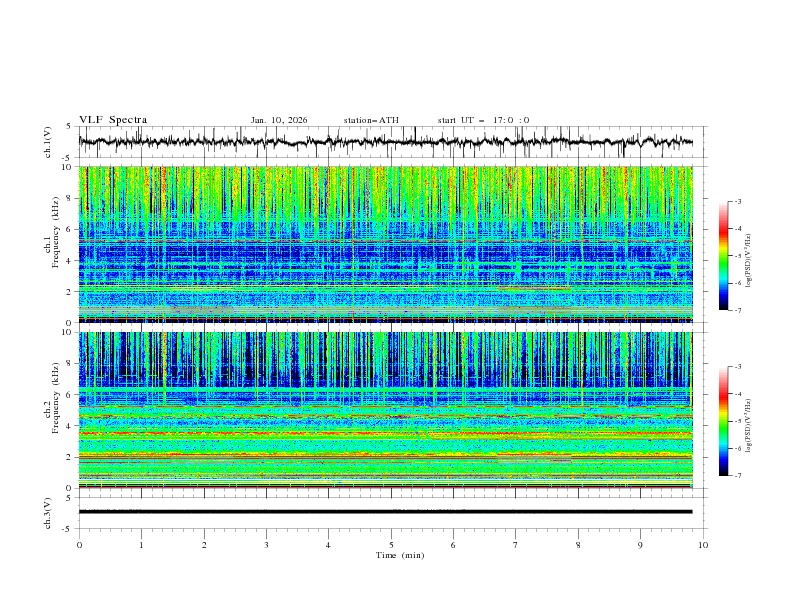
Task: Click the ch.1 PSD color bar
Action: click(x=724, y=256)
